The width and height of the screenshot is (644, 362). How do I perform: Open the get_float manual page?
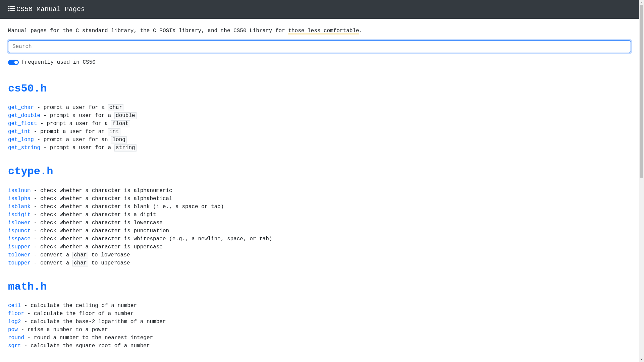tap(22, 124)
